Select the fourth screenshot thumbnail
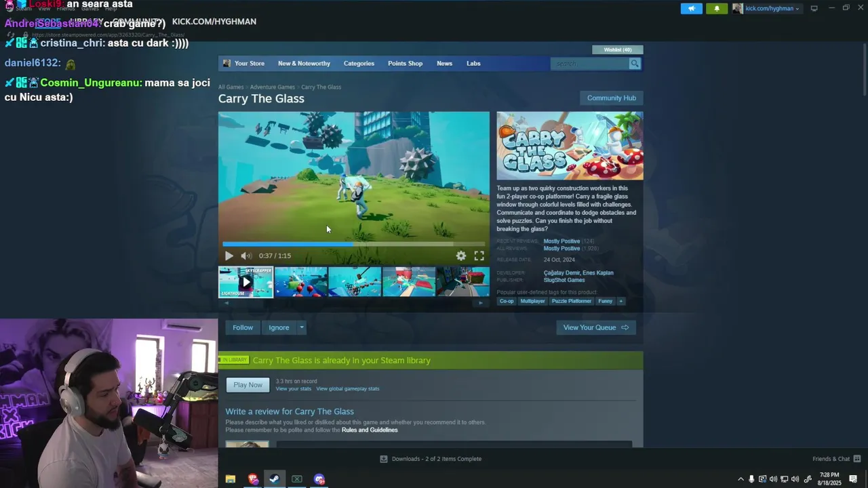This screenshot has width=868, height=488. (x=409, y=282)
